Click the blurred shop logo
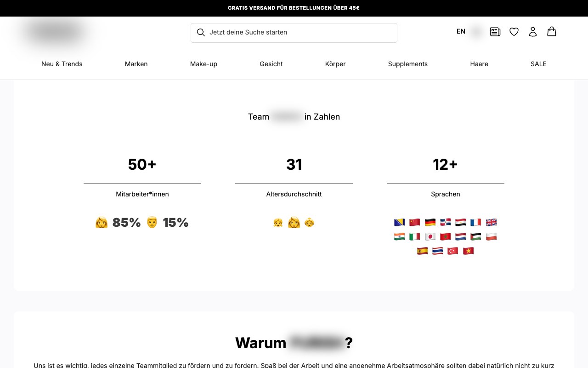The height and width of the screenshot is (368, 588). point(55,32)
